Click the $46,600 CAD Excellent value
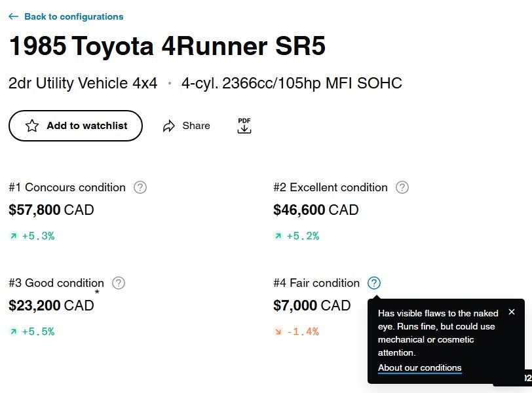This screenshot has width=532, height=393. [x=316, y=210]
